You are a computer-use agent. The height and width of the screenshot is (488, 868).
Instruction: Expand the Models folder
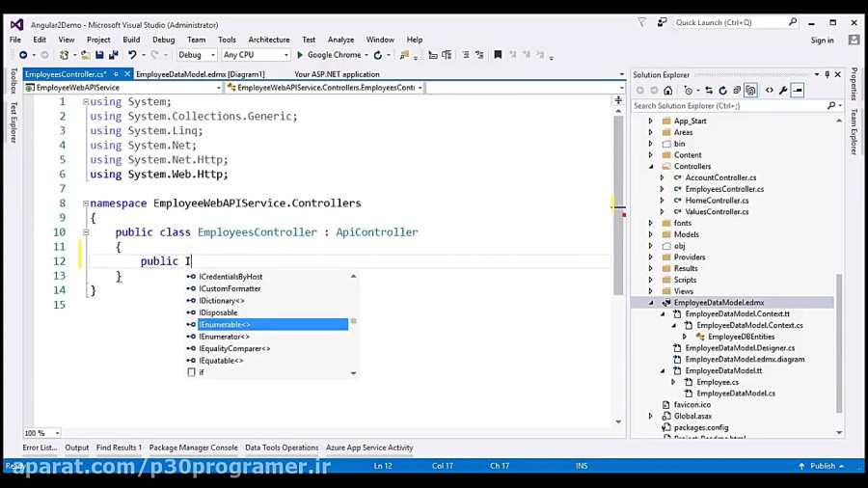coord(650,234)
